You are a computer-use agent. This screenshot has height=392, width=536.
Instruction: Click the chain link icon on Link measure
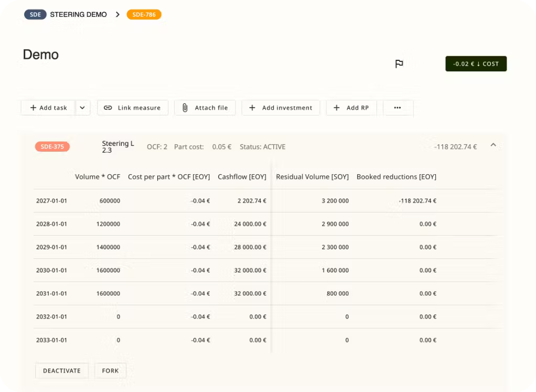click(108, 108)
